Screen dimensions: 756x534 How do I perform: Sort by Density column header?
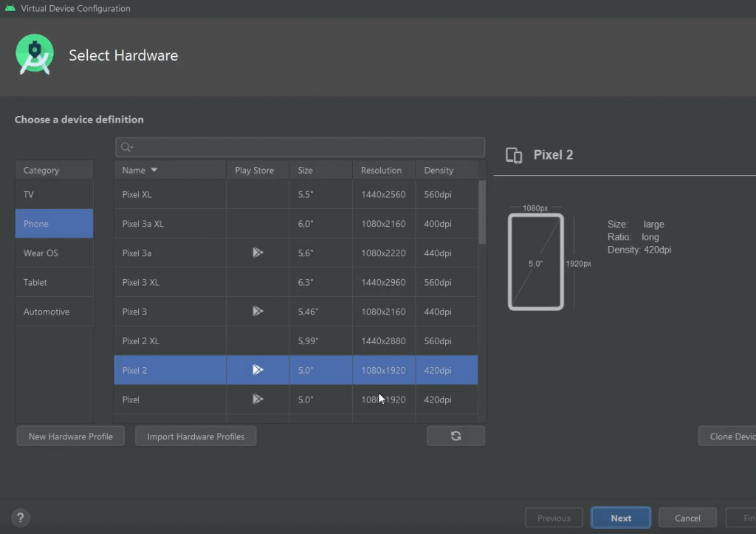[x=447, y=170]
